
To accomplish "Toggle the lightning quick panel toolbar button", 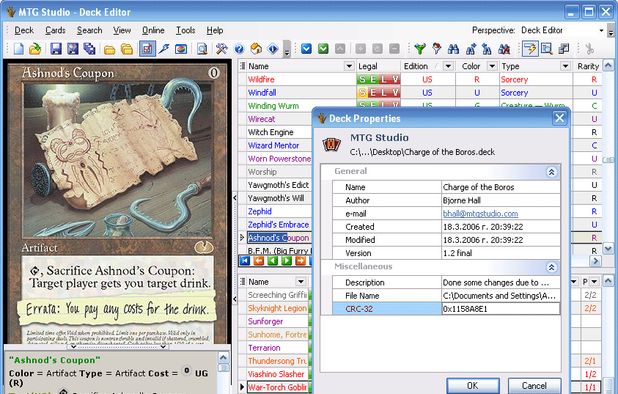I will click(x=530, y=49).
